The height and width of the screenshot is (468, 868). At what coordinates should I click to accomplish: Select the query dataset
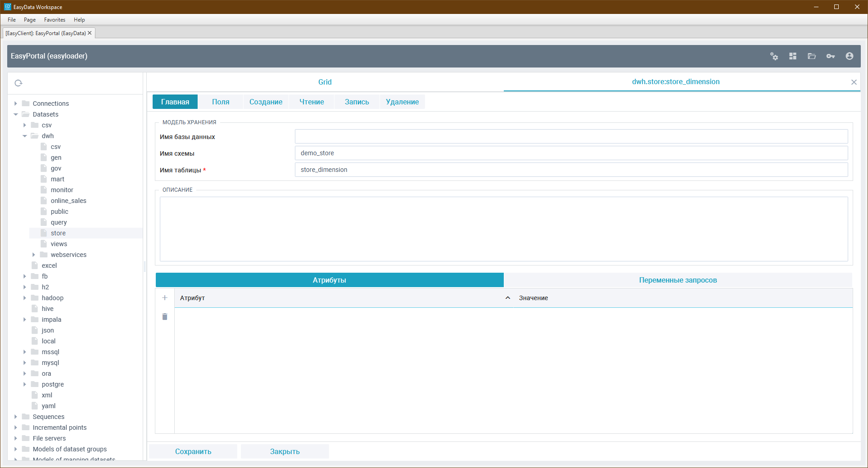point(59,222)
